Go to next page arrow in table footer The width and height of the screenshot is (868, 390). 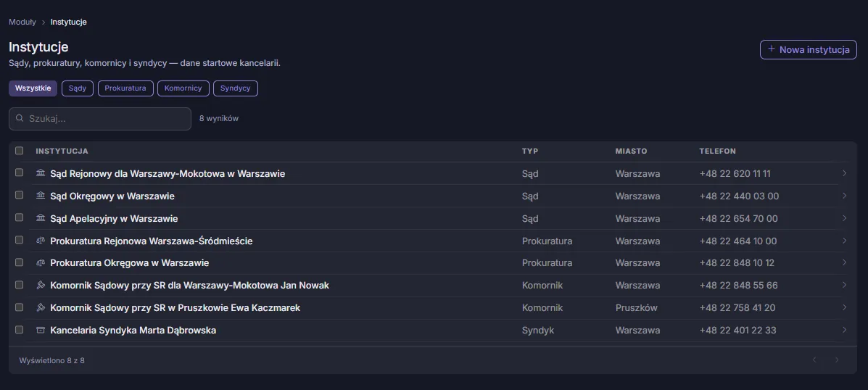[837, 360]
